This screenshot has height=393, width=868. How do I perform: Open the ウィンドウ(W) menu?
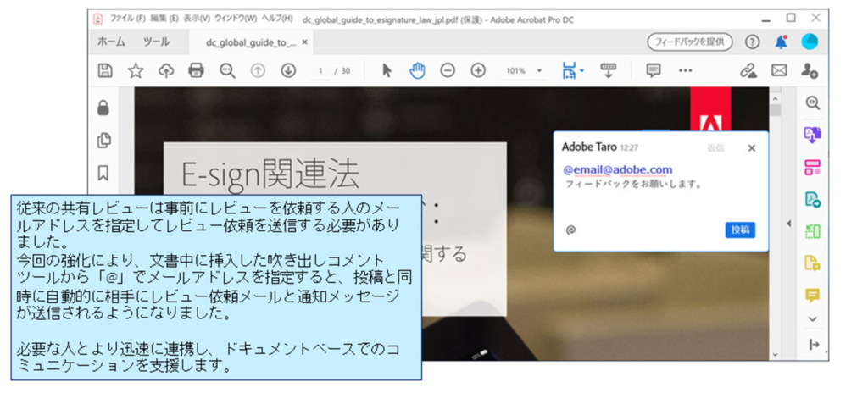[x=236, y=19]
